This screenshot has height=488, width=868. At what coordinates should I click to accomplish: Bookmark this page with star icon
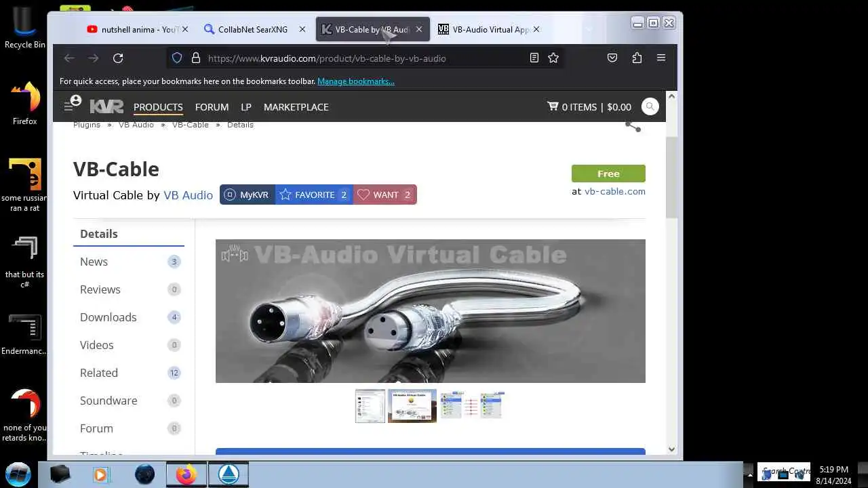553,58
